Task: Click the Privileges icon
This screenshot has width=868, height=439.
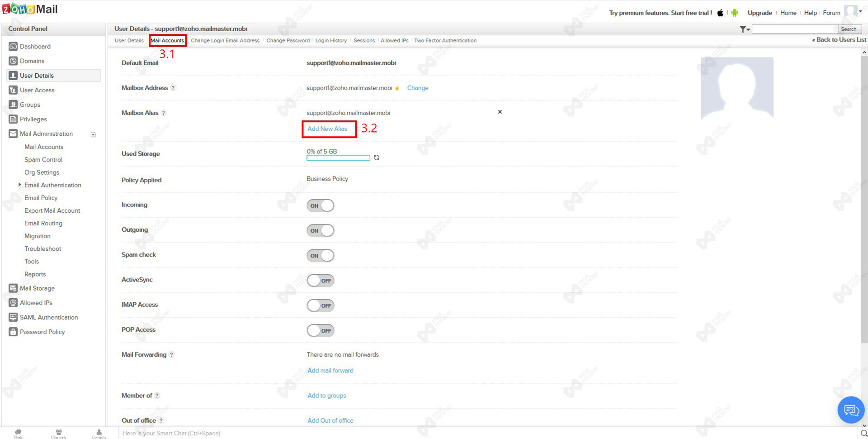Action: (13, 119)
